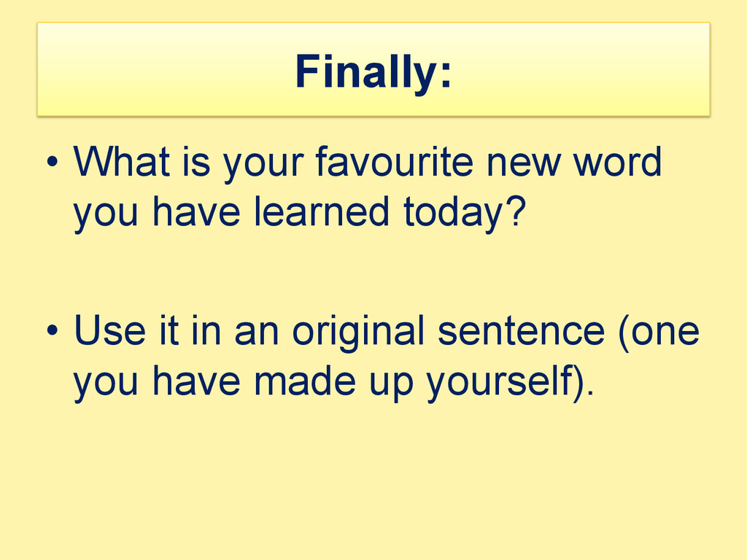This screenshot has width=747, height=560.
Task: Click the second bullet point marker
Action: (x=53, y=330)
